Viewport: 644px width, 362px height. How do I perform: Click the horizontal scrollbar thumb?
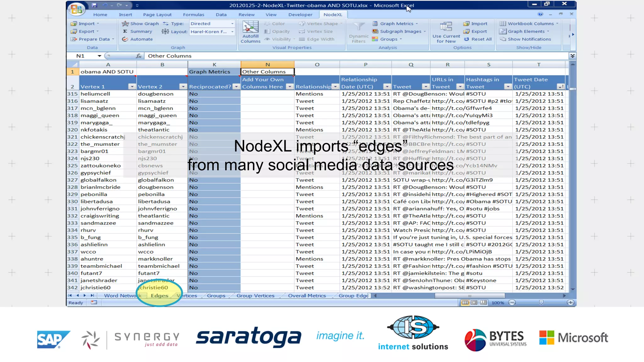coord(470,296)
